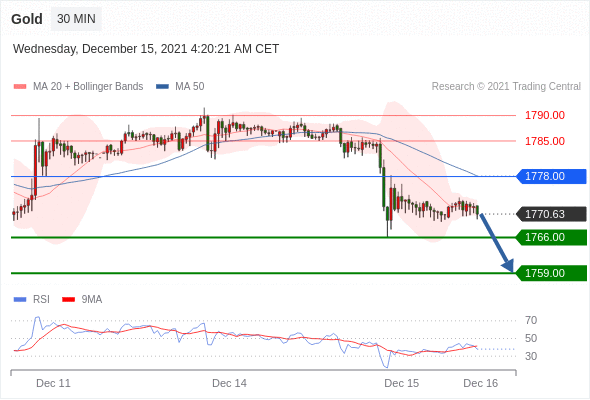
Task: Click the green 1766.00 support price tag
Action: click(551, 237)
